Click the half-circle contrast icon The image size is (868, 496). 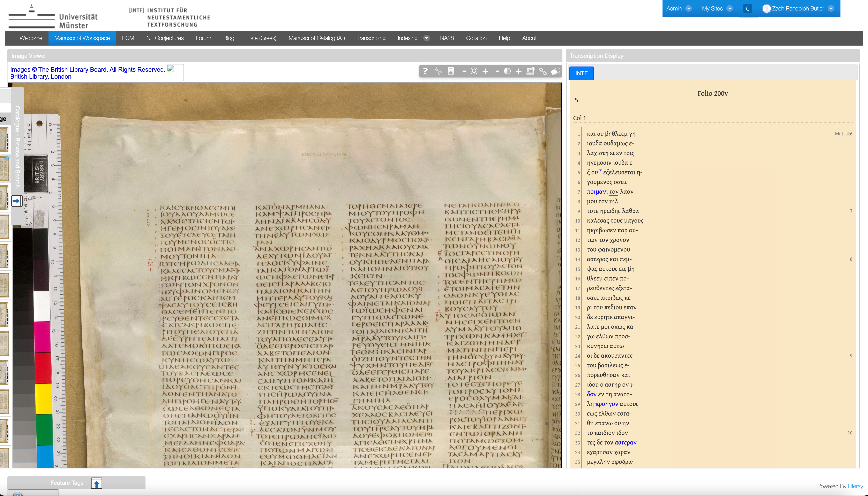coord(507,71)
